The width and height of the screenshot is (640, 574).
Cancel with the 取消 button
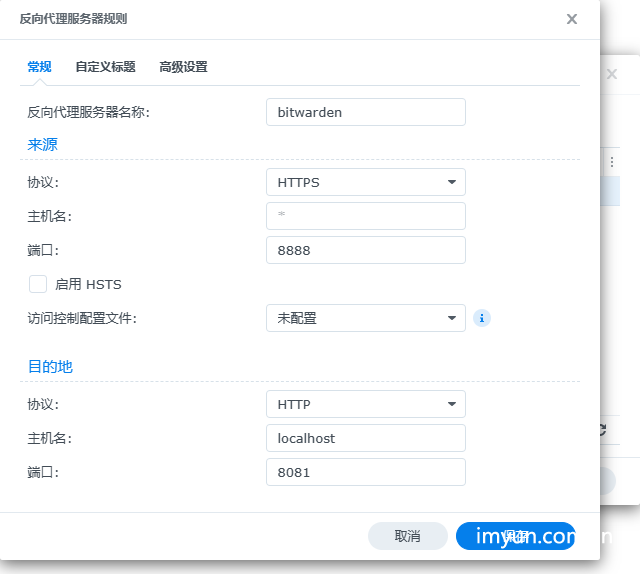click(x=408, y=536)
